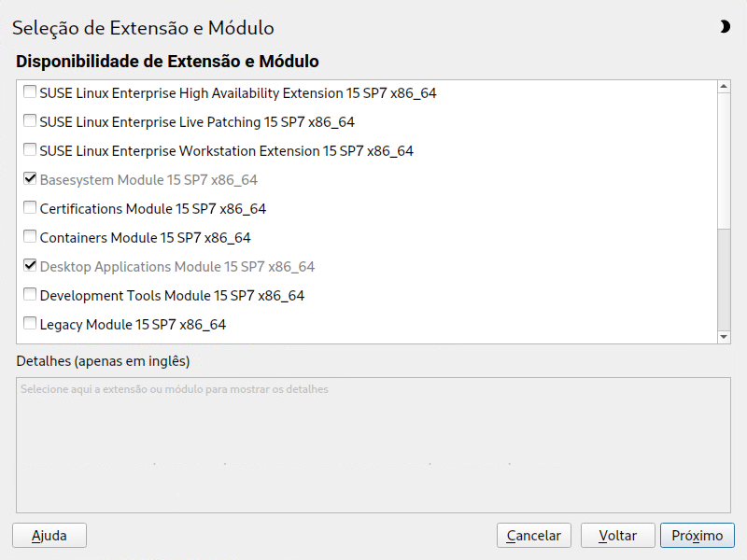Go back with the Voltar button
The width and height of the screenshot is (747, 560).
click(617, 536)
